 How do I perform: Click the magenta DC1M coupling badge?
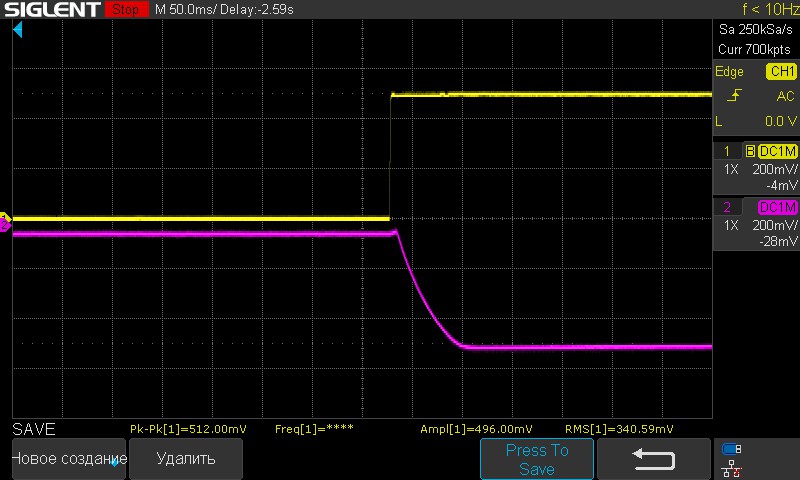[x=778, y=207]
